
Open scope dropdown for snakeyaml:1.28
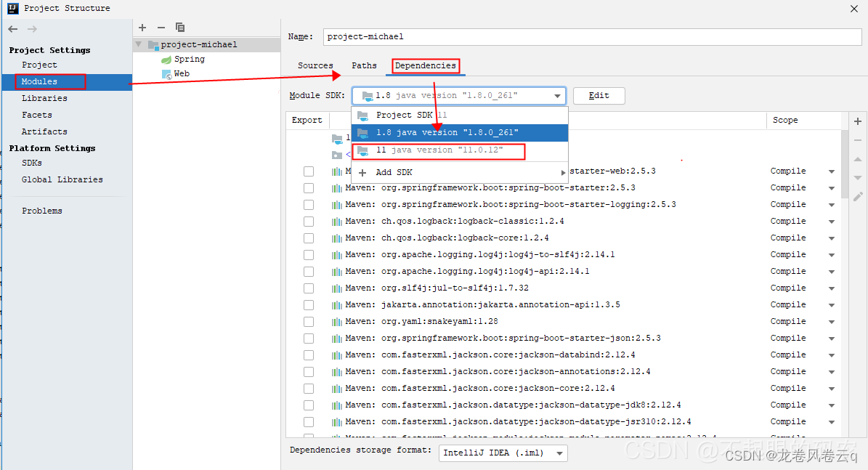[x=832, y=323]
